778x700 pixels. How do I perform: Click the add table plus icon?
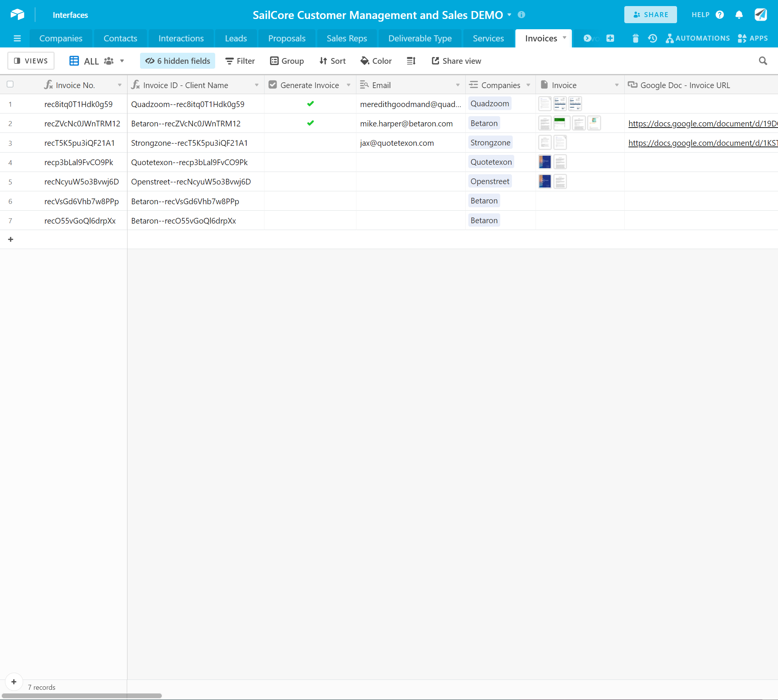pyautogui.click(x=610, y=38)
